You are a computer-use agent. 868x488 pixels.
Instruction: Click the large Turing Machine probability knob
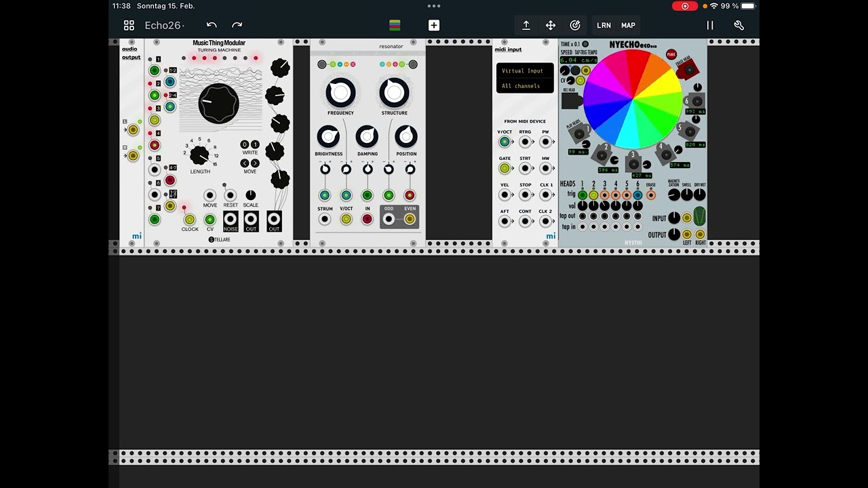click(218, 103)
